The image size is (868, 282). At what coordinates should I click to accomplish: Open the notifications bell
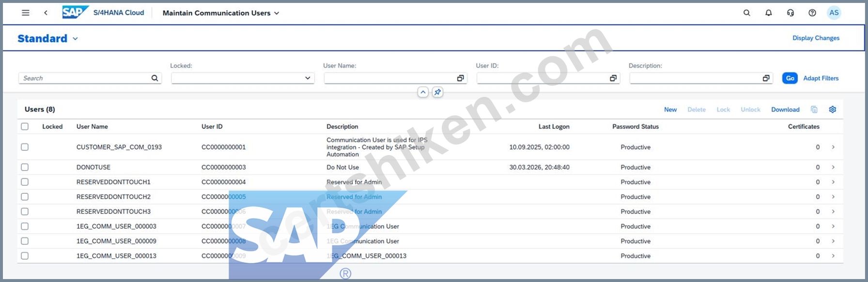click(x=769, y=13)
